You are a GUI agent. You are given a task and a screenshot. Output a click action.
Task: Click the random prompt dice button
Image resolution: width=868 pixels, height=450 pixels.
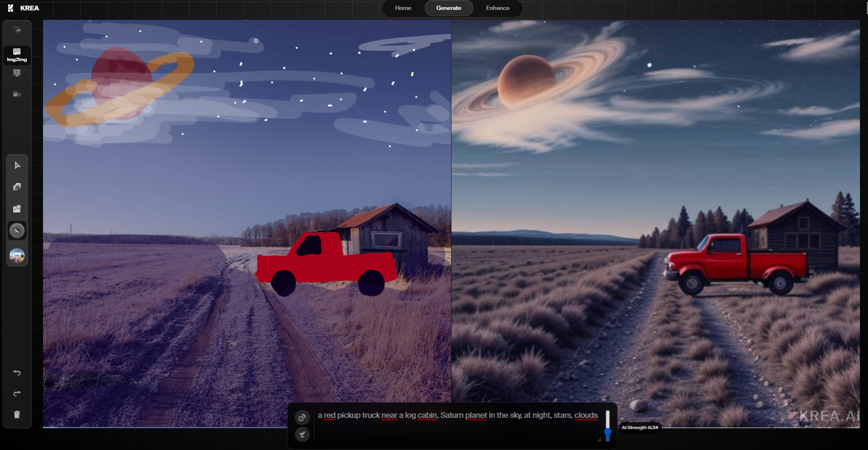[x=302, y=417]
